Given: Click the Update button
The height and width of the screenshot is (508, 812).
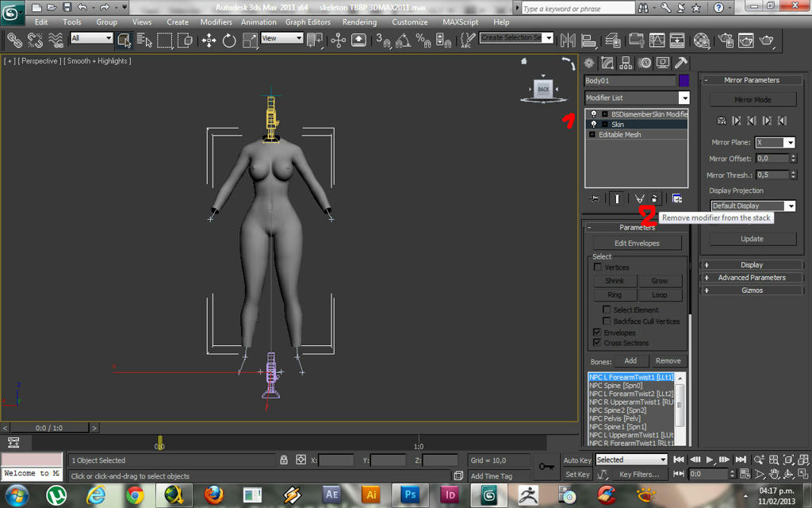Looking at the screenshot, I should point(752,239).
